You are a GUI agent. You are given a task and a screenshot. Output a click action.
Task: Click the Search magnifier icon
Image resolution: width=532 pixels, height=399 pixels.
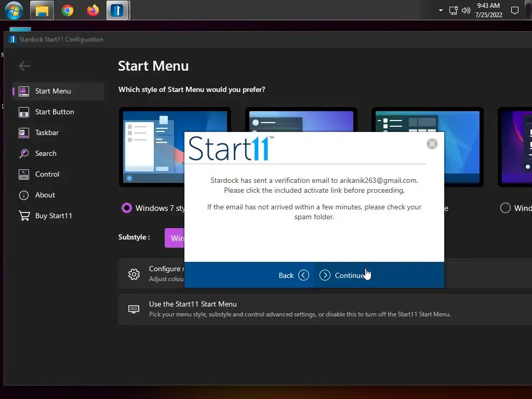point(24,153)
